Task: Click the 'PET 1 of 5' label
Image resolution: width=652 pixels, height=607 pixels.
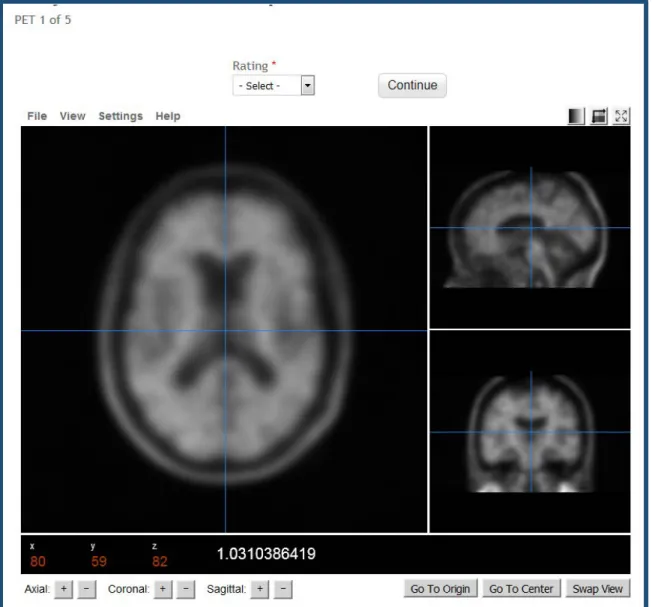Action: coord(43,20)
